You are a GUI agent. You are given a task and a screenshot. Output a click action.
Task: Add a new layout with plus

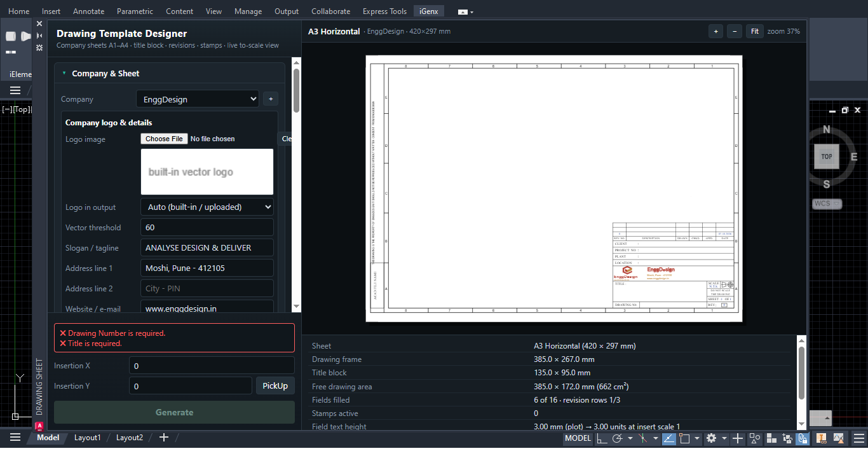(164, 438)
